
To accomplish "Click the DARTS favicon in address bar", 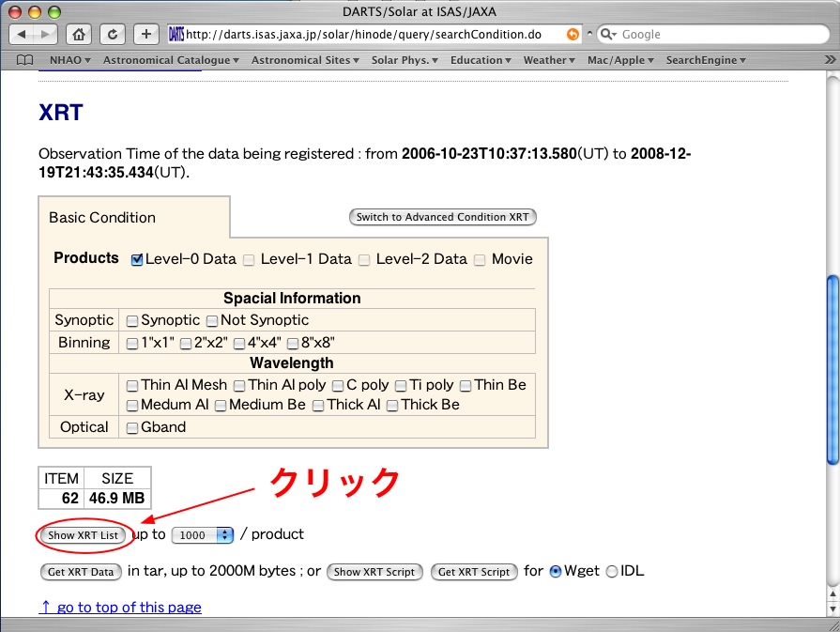I will [x=176, y=34].
